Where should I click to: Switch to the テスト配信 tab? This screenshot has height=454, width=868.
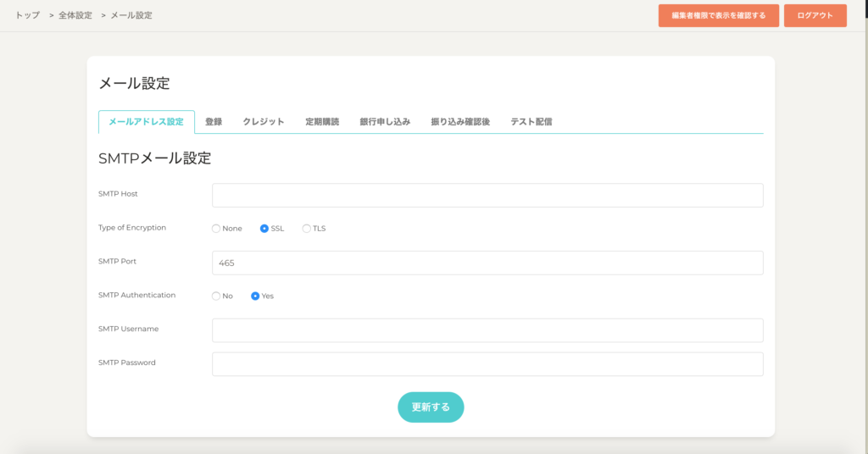pos(531,122)
